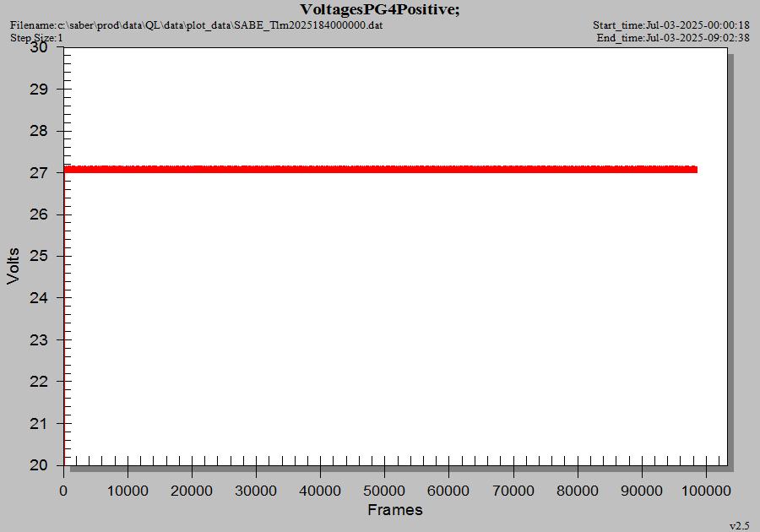Click the version v2.5 label
This screenshot has width=760, height=532.
[739, 526]
